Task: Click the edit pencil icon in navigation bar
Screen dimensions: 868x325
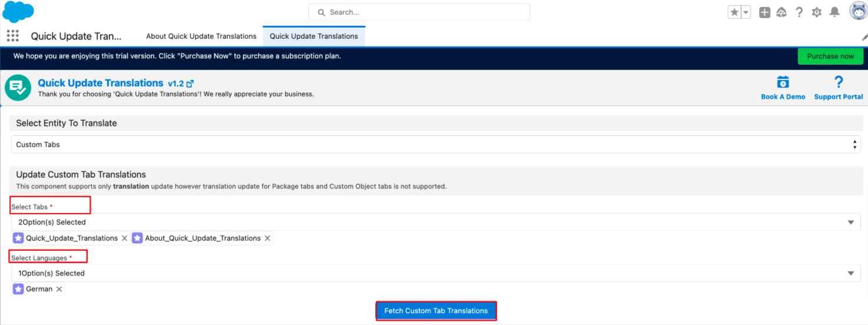Action: click(x=864, y=37)
